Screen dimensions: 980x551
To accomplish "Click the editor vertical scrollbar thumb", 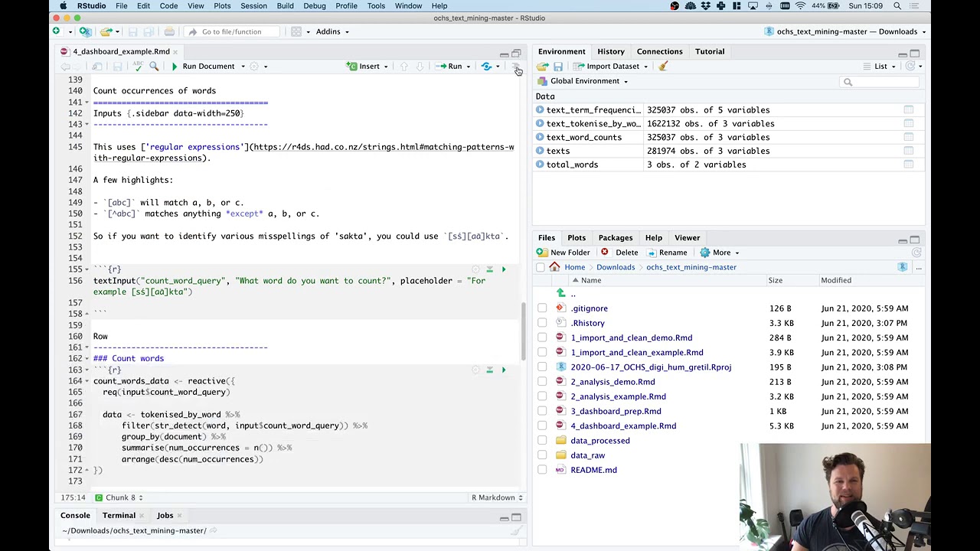I will [524, 330].
